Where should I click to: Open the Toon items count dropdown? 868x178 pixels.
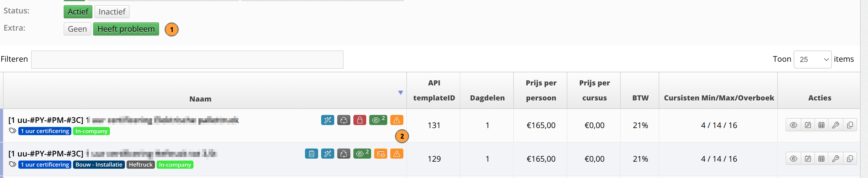point(813,60)
